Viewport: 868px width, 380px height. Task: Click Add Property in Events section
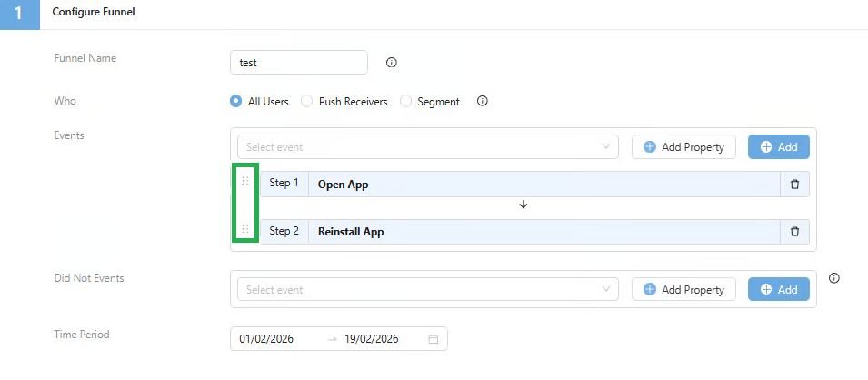point(683,147)
